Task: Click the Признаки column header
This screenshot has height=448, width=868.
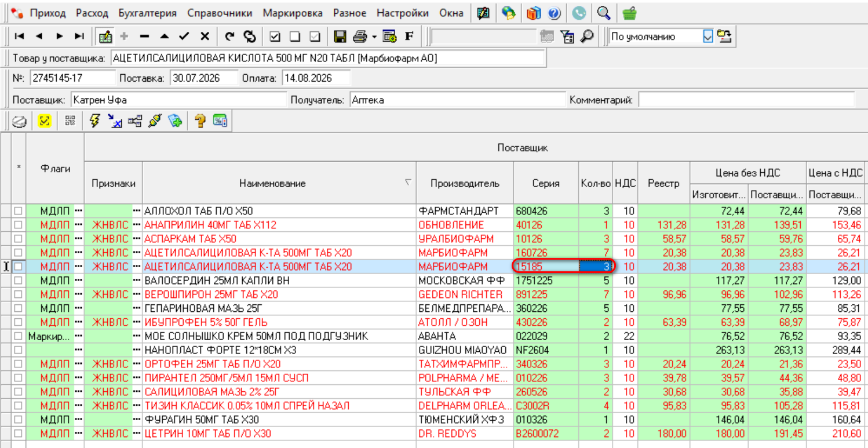Action: pos(114,183)
